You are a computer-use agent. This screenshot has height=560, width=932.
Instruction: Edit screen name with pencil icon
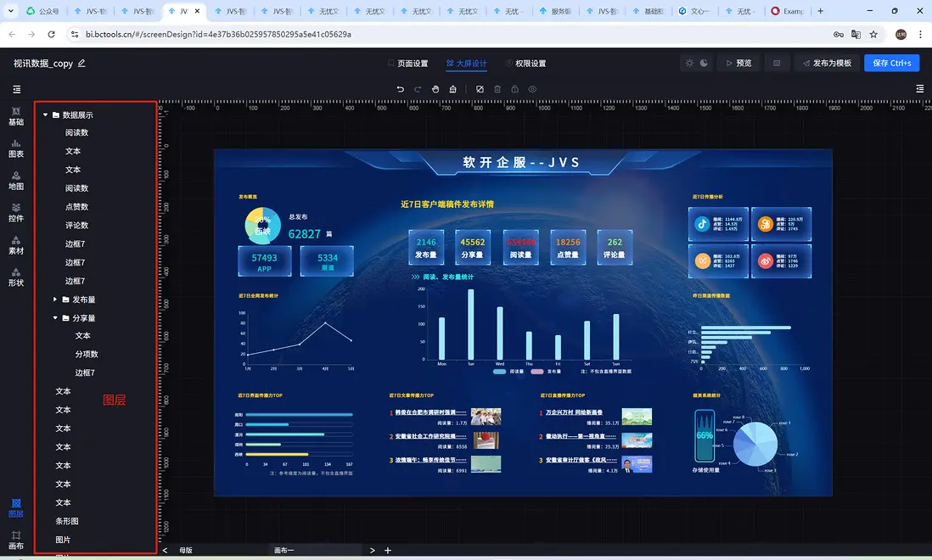[x=81, y=63]
